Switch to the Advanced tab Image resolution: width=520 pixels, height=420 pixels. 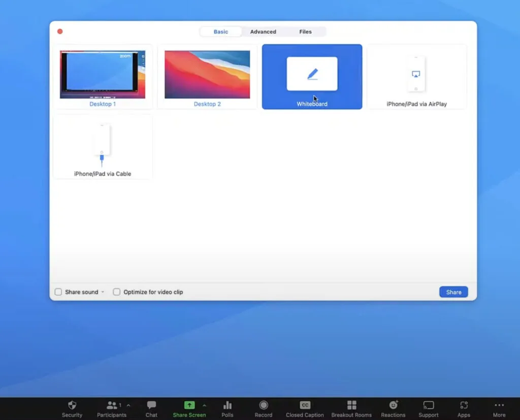[263, 31]
